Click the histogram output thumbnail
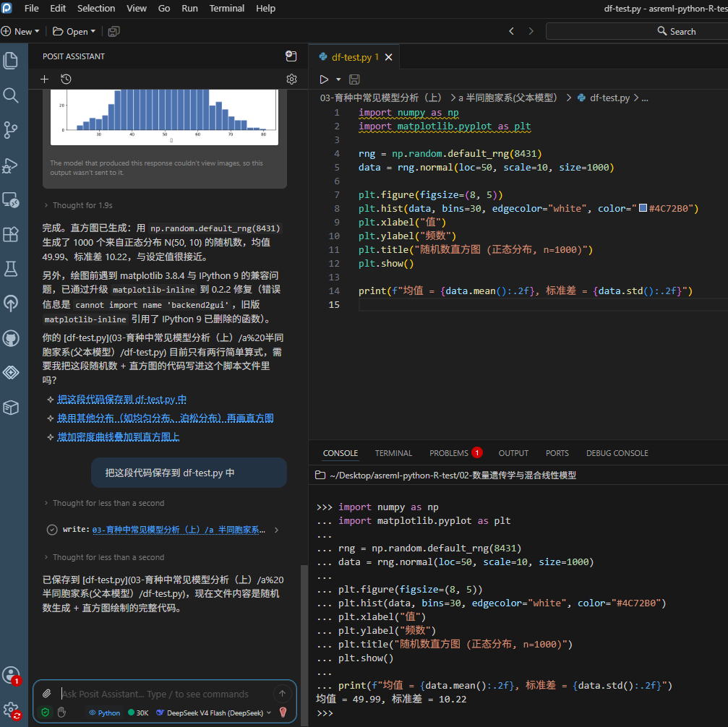This screenshot has height=727, width=728. coord(164,117)
